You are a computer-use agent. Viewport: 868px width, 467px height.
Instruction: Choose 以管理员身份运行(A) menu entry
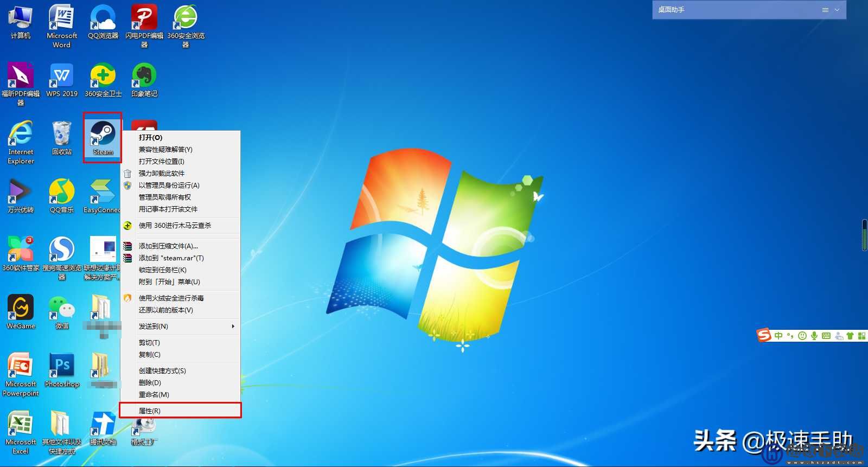(x=181, y=185)
